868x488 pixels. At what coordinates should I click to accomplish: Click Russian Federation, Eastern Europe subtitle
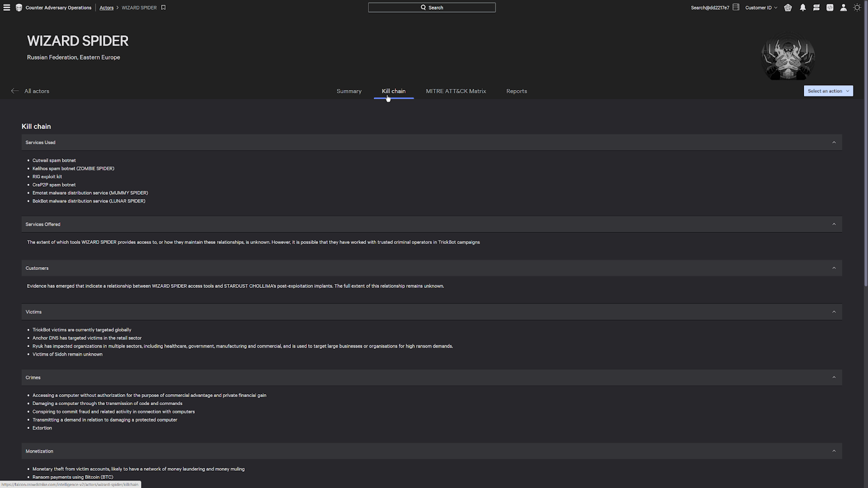pyautogui.click(x=74, y=57)
